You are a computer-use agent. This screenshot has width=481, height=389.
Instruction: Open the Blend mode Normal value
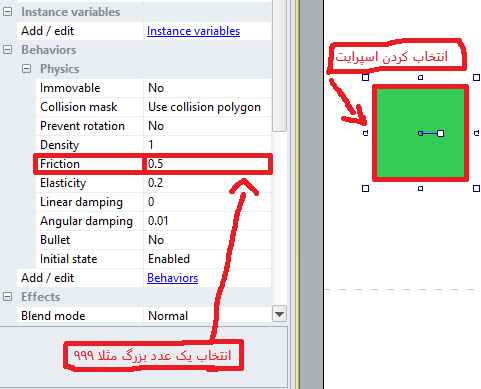tap(207, 315)
